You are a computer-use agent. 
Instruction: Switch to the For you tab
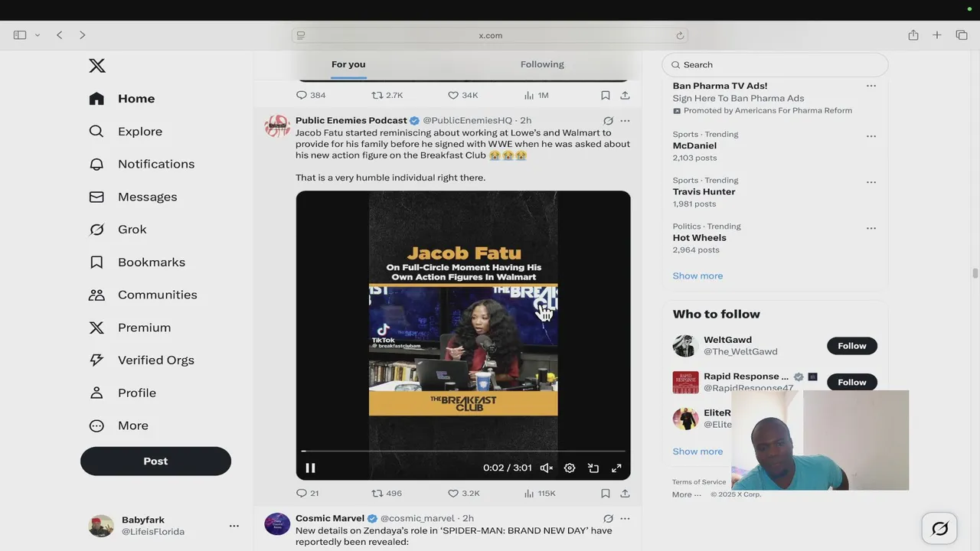pyautogui.click(x=348, y=64)
